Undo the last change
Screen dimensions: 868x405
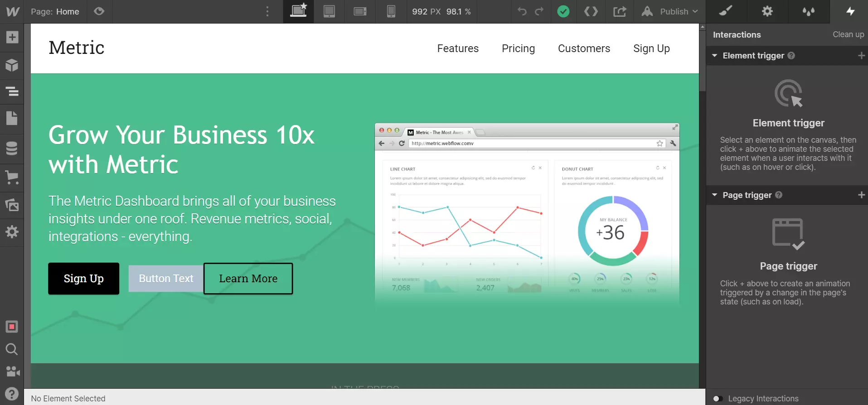tap(522, 11)
